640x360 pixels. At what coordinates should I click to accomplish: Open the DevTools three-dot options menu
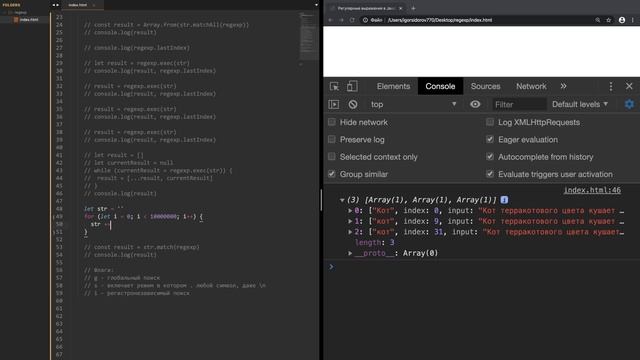(611, 87)
